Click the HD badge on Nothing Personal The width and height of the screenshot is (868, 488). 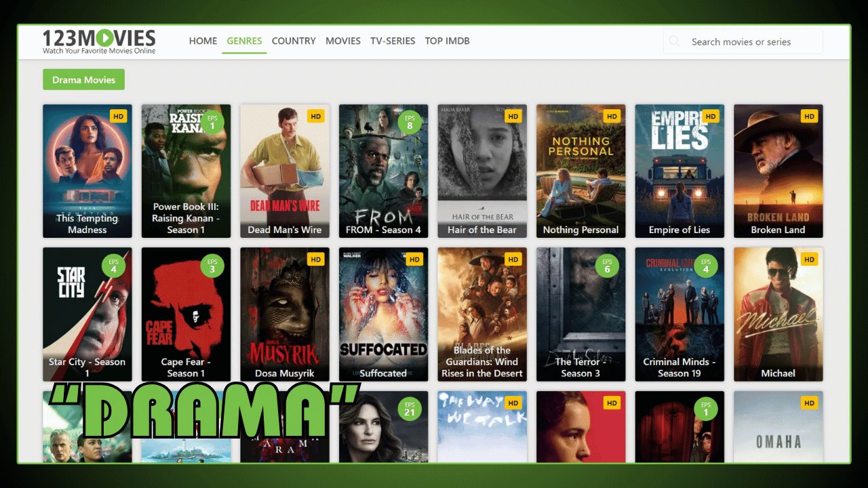click(x=612, y=117)
